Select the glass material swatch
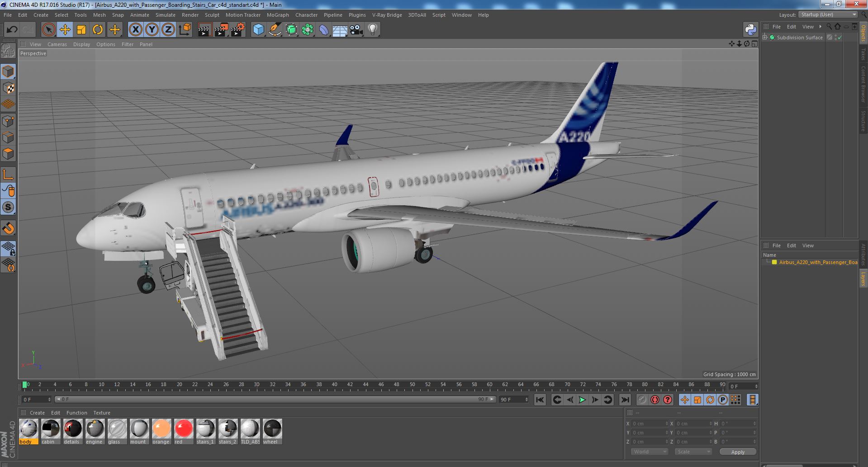The height and width of the screenshot is (467, 868). (117, 431)
